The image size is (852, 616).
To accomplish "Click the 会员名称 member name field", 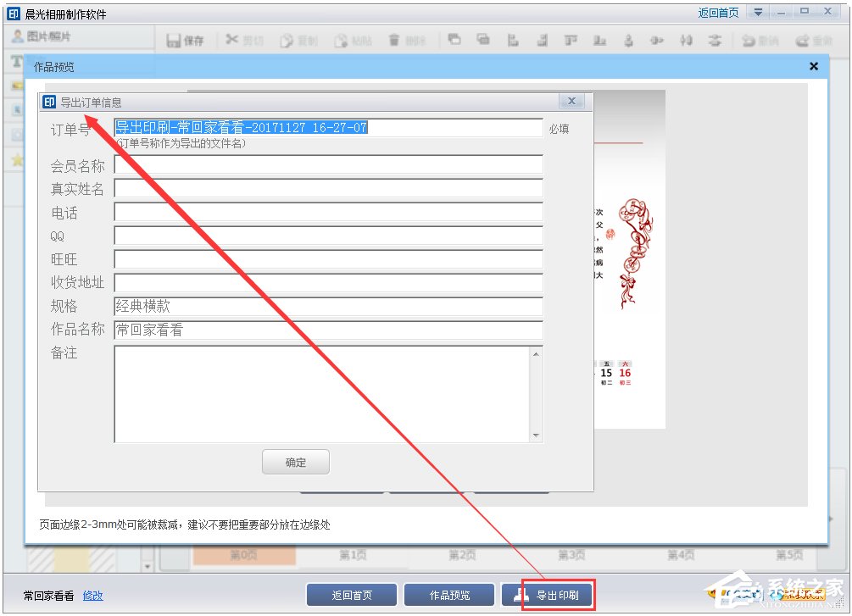I will [x=328, y=166].
